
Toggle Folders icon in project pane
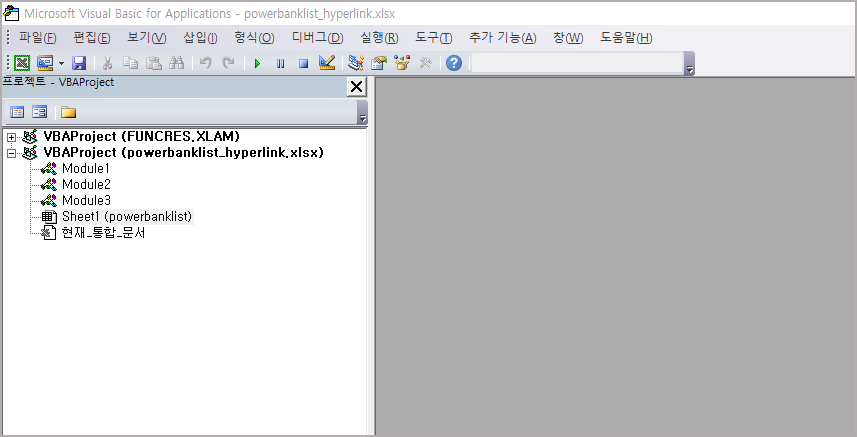68,113
